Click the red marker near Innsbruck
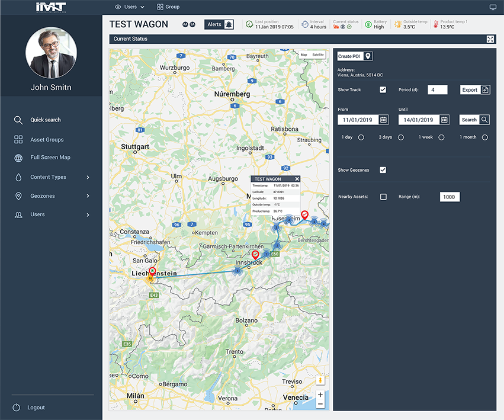Screen dimensions: 504x420 [255, 255]
